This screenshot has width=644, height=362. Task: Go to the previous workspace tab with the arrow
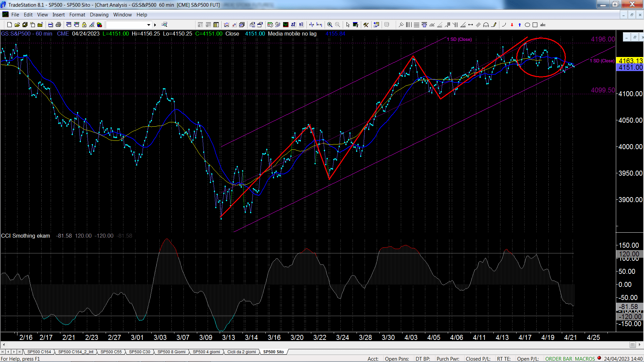[x=8, y=352]
